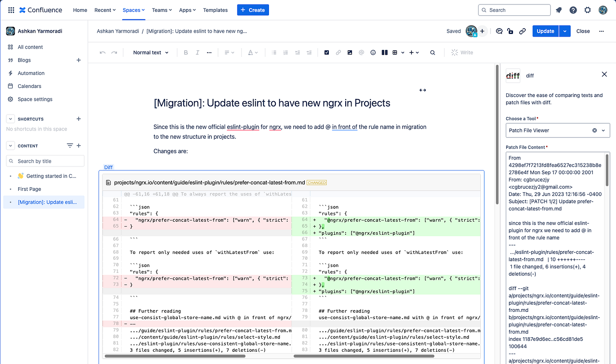Insert an image into the page
The image size is (616, 364).
349,53
